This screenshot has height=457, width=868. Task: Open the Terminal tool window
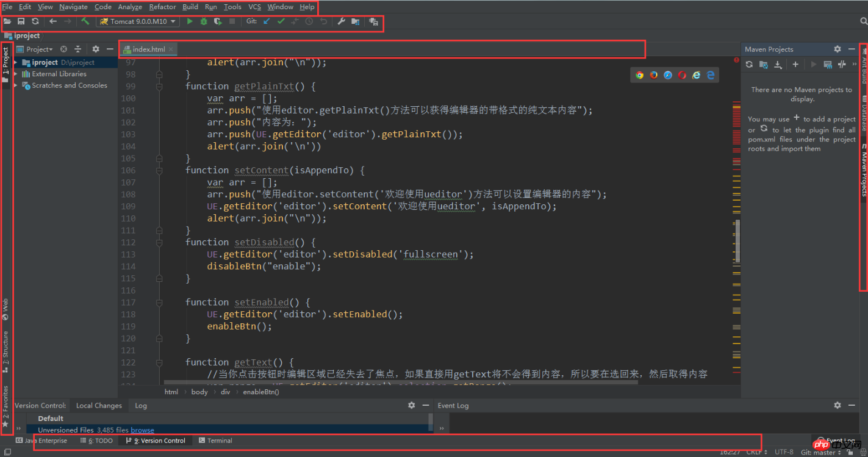tap(215, 441)
